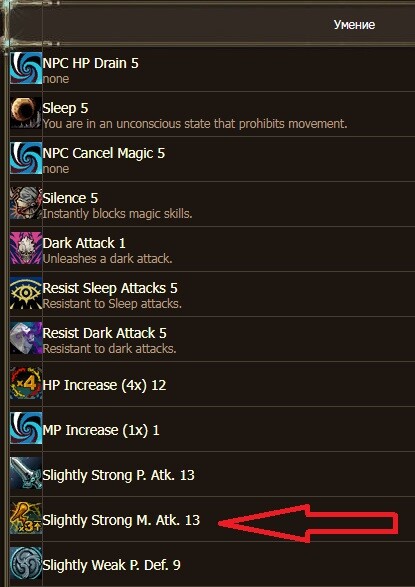Screen dimensions: 415x587
Task: Click the Умение column header
Action: pos(354,25)
